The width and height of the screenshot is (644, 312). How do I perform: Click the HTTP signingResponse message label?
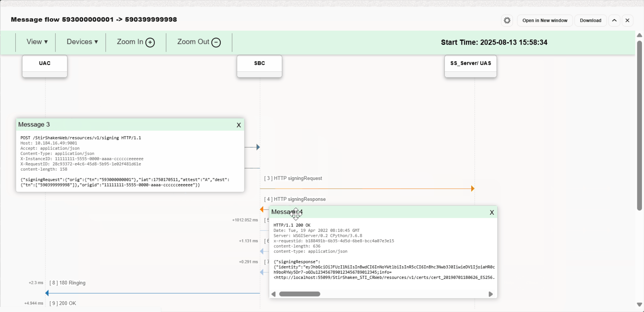[x=295, y=199]
